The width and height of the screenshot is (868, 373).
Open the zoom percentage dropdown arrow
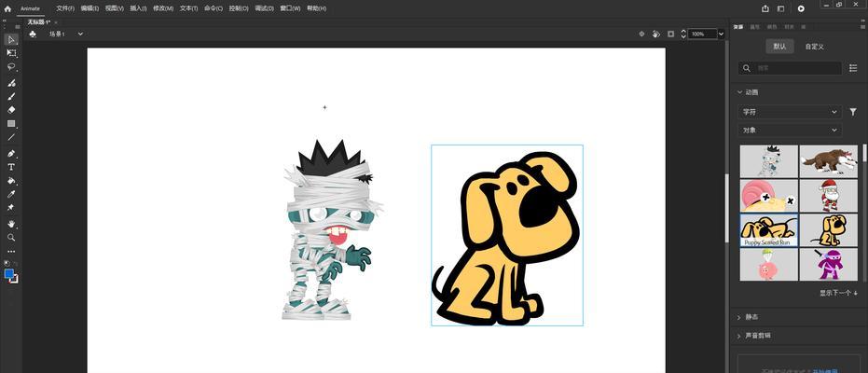pos(721,34)
